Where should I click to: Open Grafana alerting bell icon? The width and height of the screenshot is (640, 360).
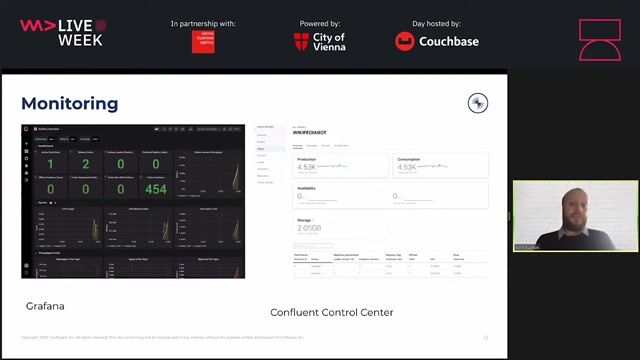pos(27,166)
